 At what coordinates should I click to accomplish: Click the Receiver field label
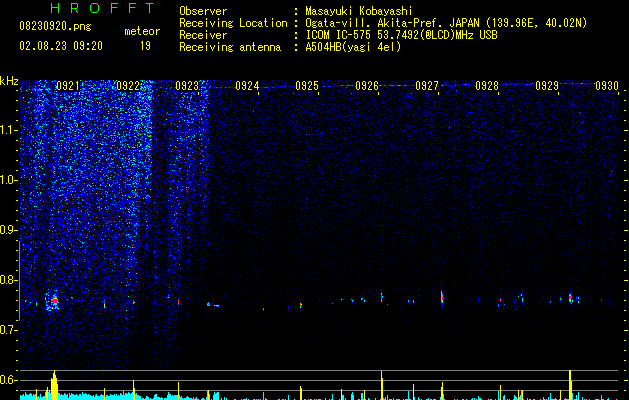(x=203, y=35)
